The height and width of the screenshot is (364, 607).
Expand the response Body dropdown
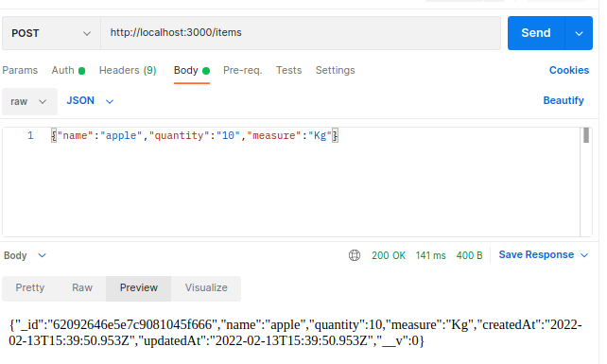click(25, 255)
